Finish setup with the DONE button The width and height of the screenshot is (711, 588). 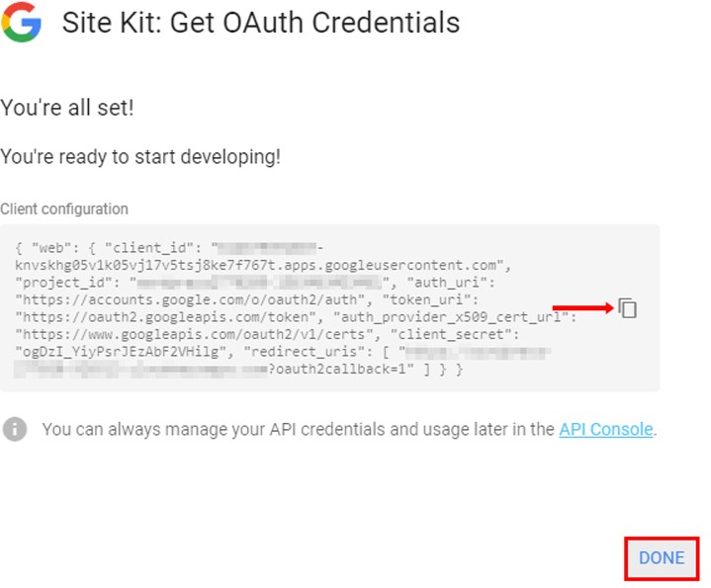click(x=662, y=558)
